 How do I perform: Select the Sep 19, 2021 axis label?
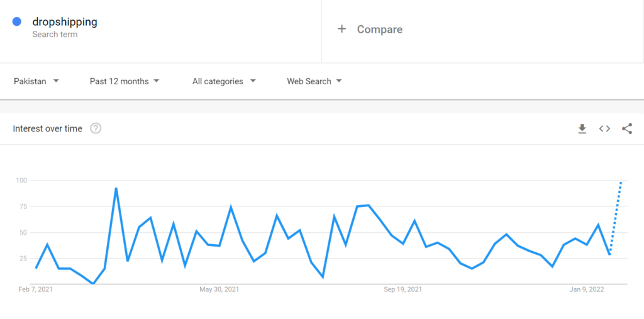[x=403, y=289]
